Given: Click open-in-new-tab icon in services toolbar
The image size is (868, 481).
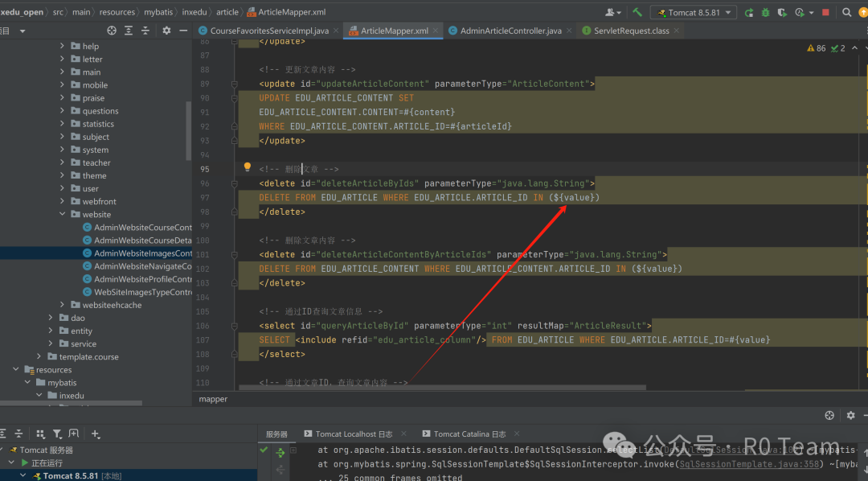Looking at the screenshot, I should [x=74, y=434].
